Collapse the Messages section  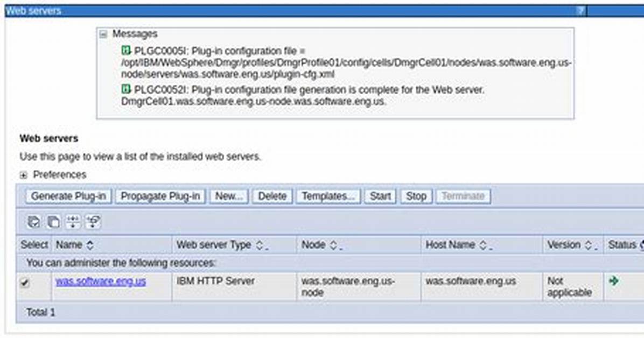(103, 34)
